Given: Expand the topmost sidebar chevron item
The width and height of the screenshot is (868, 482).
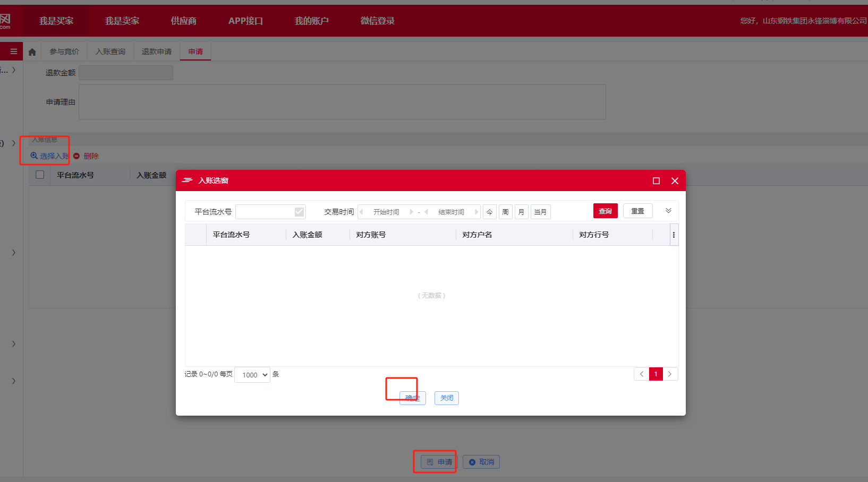Looking at the screenshot, I should tap(14, 70).
